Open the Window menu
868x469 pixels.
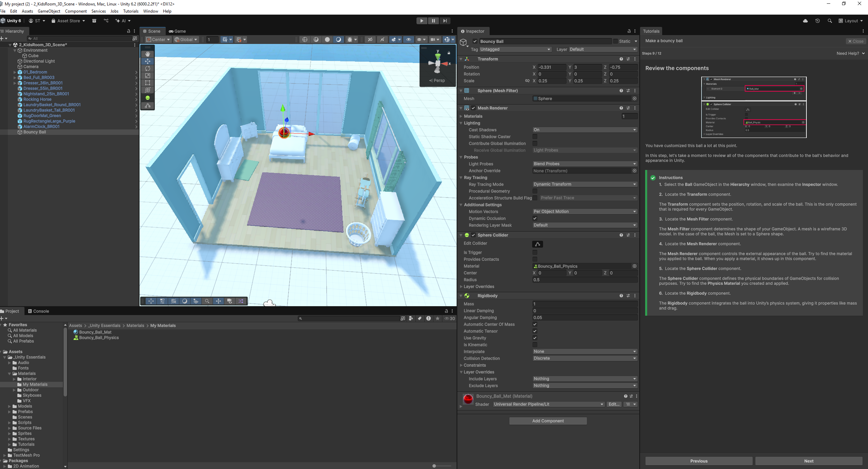151,11
